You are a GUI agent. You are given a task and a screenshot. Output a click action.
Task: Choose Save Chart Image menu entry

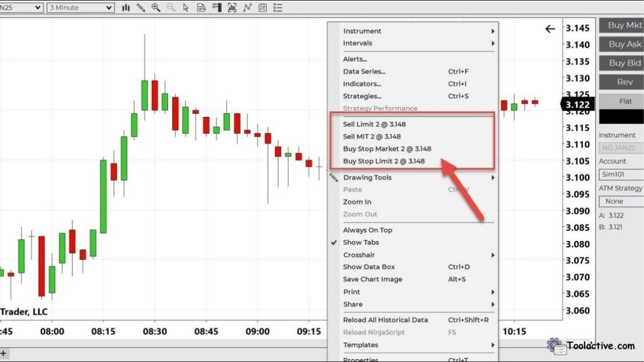pyautogui.click(x=371, y=279)
